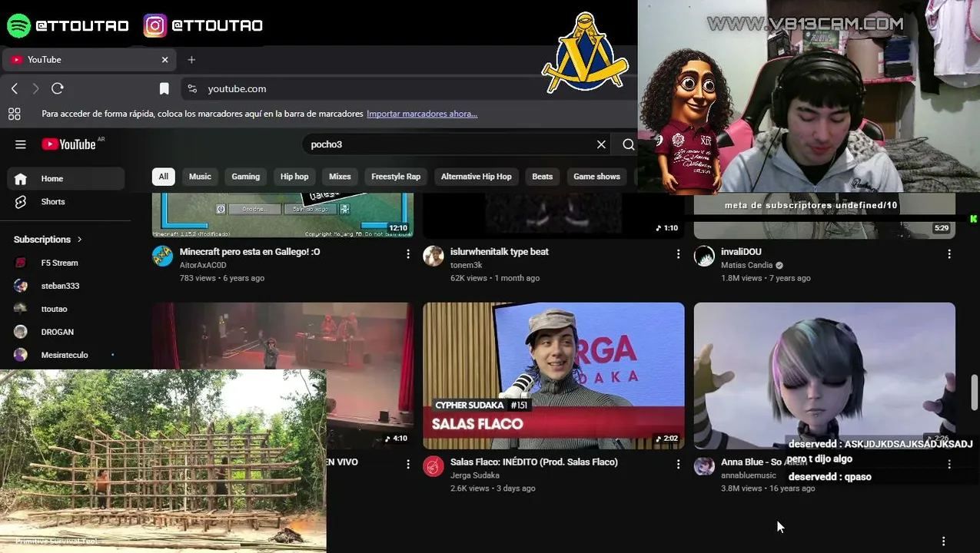The height and width of the screenshot is (553, 980).
Task: Open Mesirateculo subscription channel
Action: (66, 355)
